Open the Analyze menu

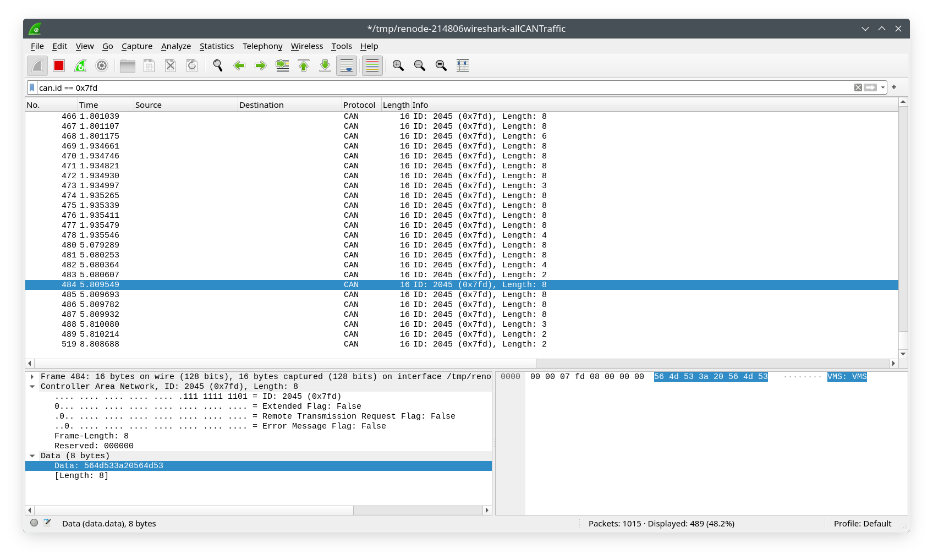click(x=176, y=46)
